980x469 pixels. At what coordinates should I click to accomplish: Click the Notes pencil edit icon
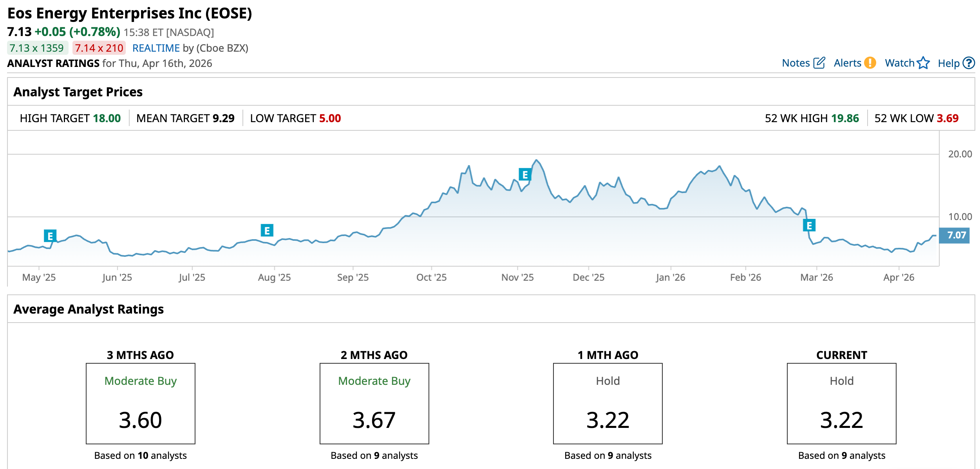(819, 63)
